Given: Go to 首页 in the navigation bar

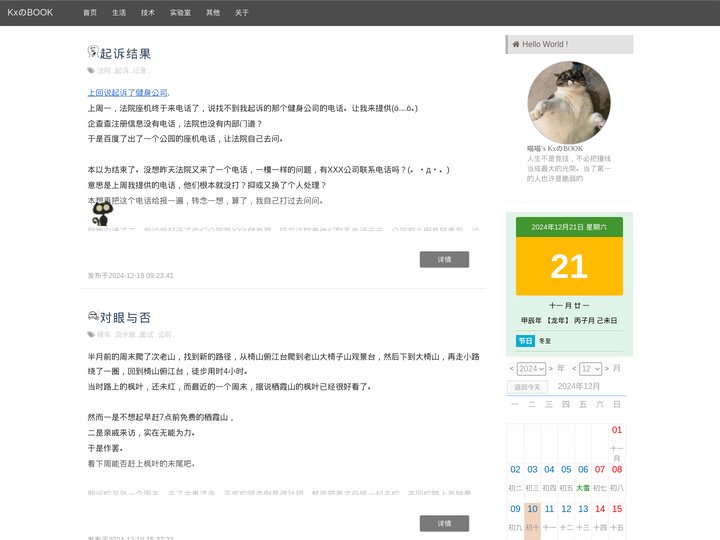Looking at the screenshot, I should coord(90,12).
